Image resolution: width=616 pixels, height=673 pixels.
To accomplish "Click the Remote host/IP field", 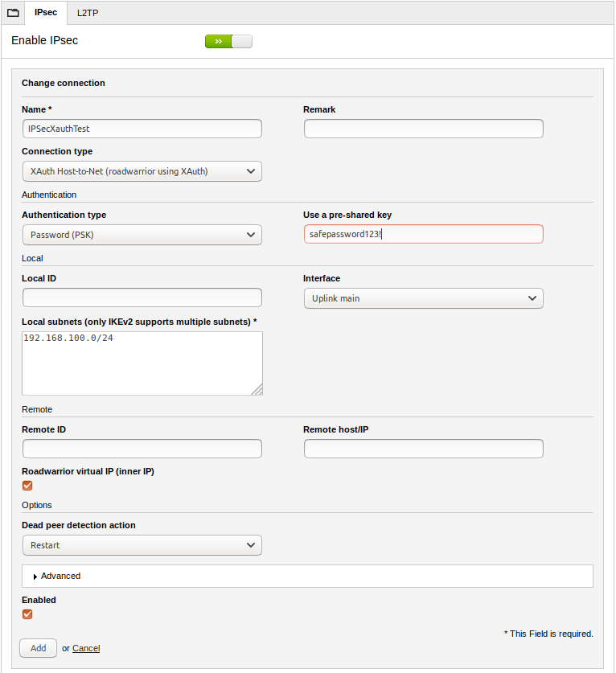I will (423, 449).
